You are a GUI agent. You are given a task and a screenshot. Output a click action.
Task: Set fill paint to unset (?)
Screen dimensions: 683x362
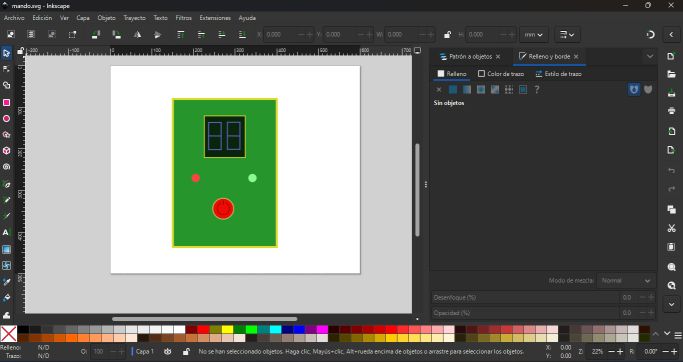point(537,89)
